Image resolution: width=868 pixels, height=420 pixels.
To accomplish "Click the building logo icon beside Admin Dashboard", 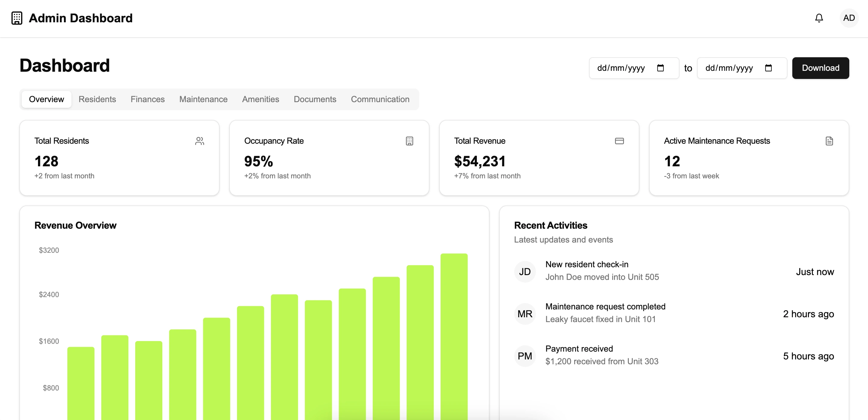I will coord(17,18).
